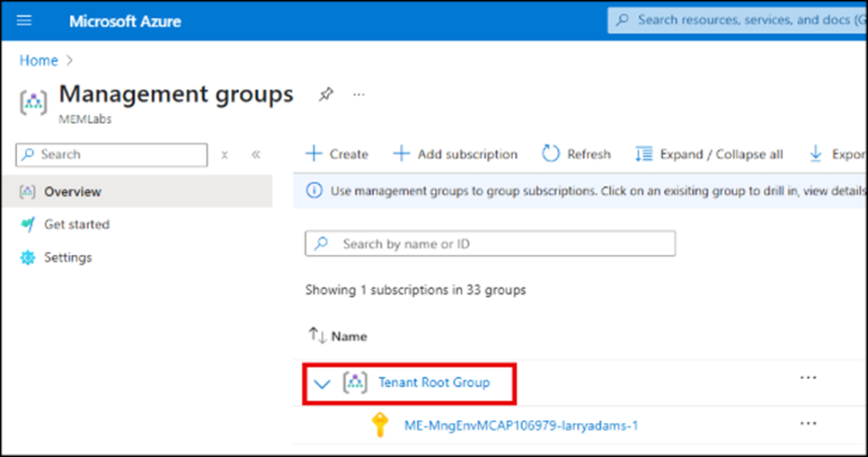The width and height of the screenshot is (868, 457).
Task: Click the sidebar Search field
Action: pos(111,154)
